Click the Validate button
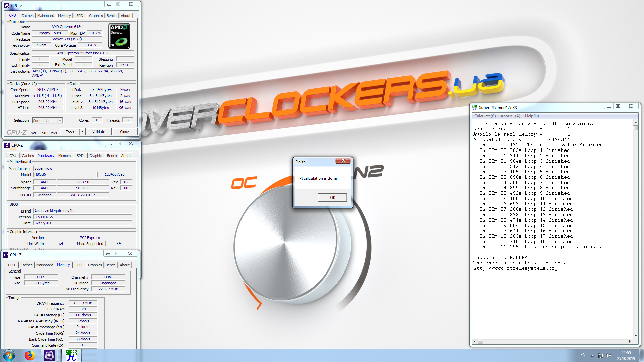Viewport: 644px width, 362px height. pos(99,132)
